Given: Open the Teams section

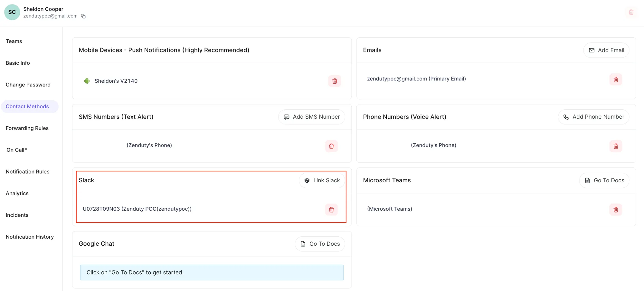Looking at the screenshot, I should tap(14, 41).
